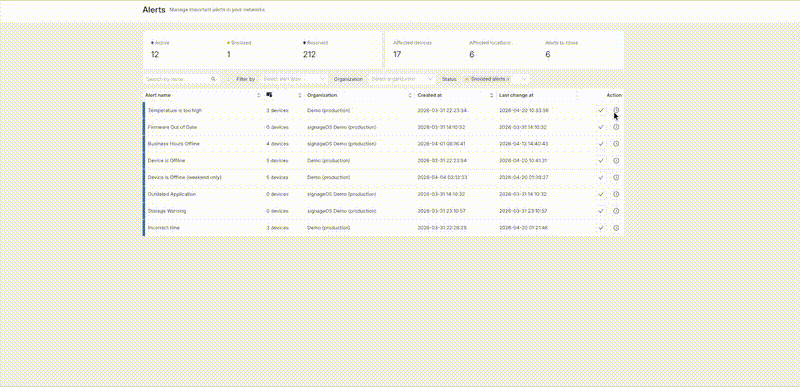This screenshot has height=387, width=800.
Task: Focus the Search by name field
Action: coord(181,79)
